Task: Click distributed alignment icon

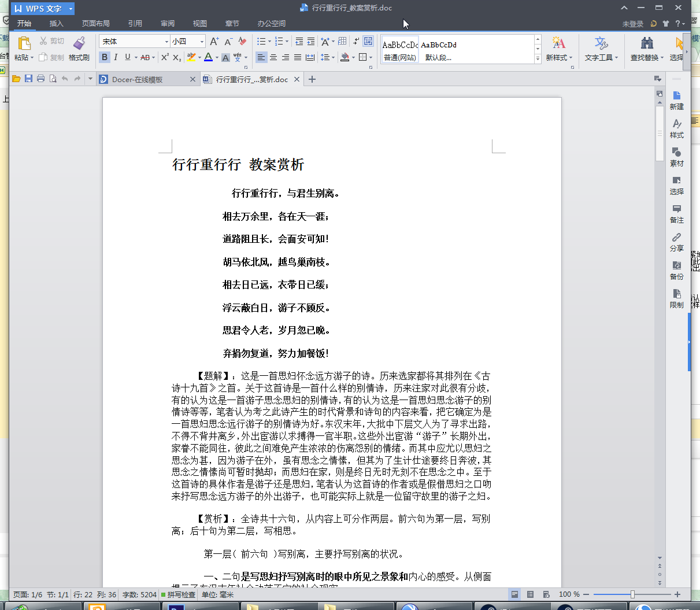Action: [x=310, y=57]
